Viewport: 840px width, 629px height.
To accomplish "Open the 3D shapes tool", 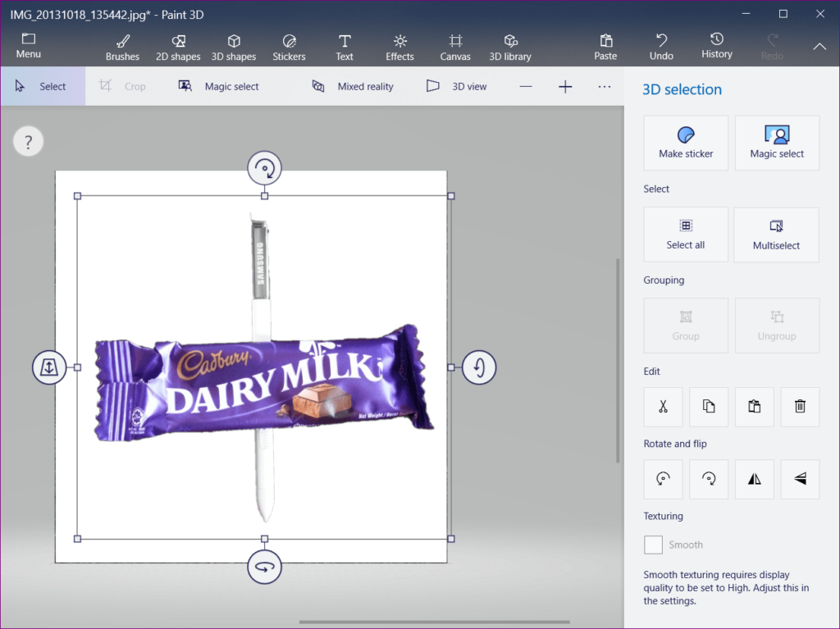I will click(234, 48).
